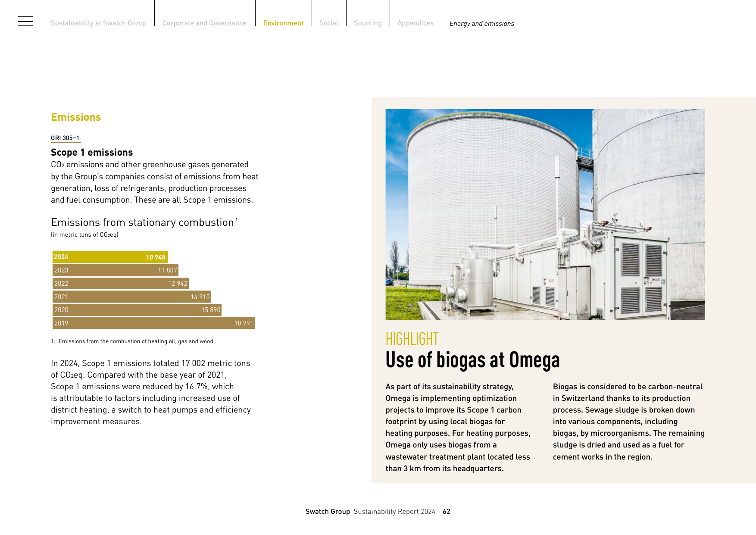
Task: Click the HIGHLIGHT label
Action: click(x=412, y=339)
